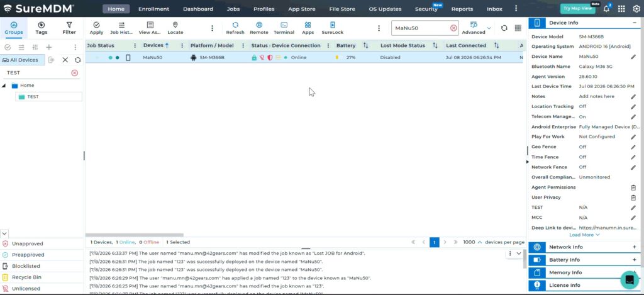Open the SureLock toolbar icon
644x295 pixels.
[x=332, y=28]
